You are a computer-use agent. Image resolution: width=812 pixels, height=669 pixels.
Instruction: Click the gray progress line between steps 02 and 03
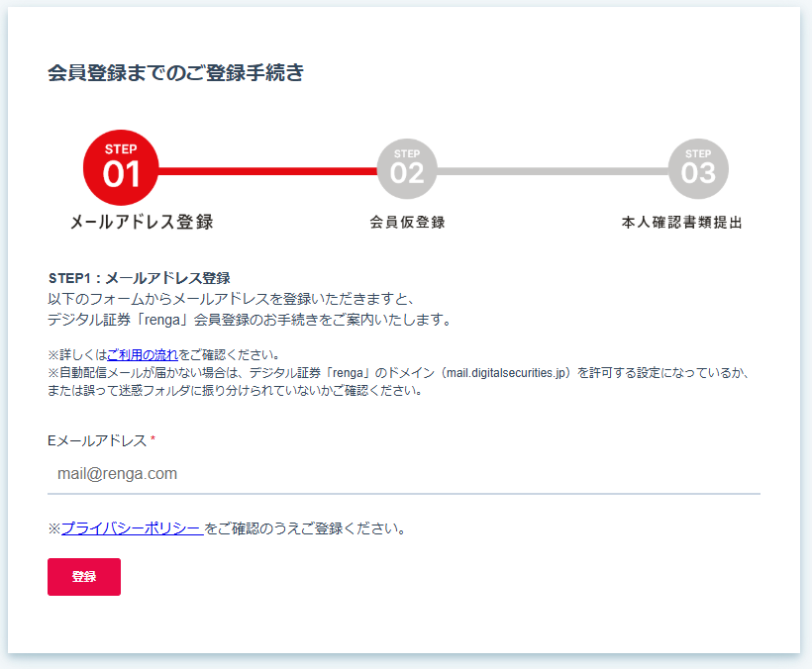pos(553,171)
